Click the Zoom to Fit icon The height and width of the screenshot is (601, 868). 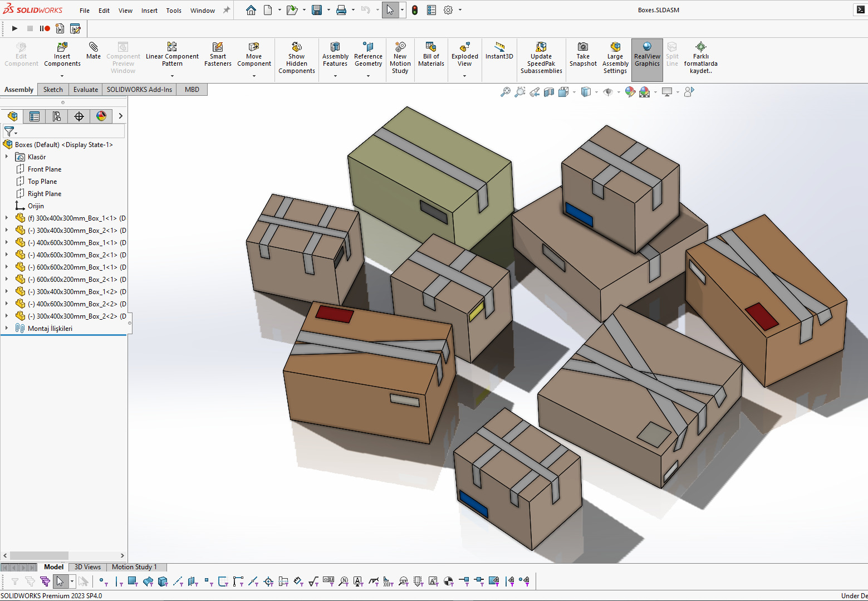click(505, 92)
